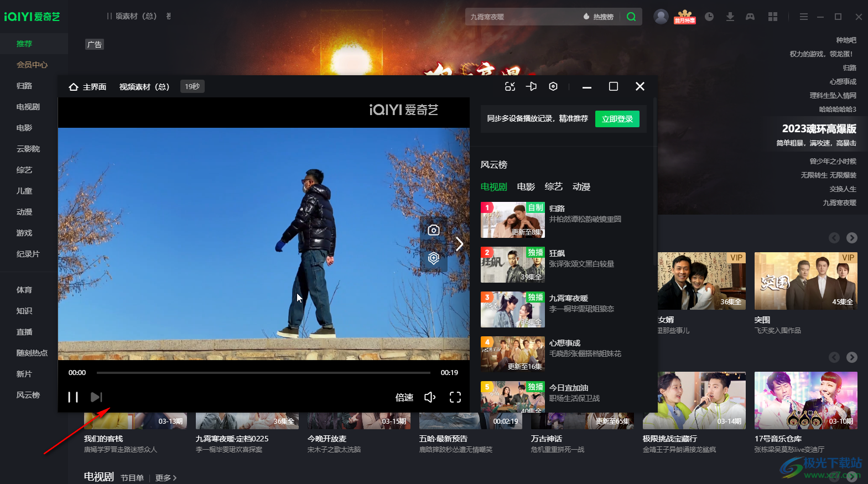Click the iQIYI 爱奇艺 logo
868x484 pixels.
[32, 17]
